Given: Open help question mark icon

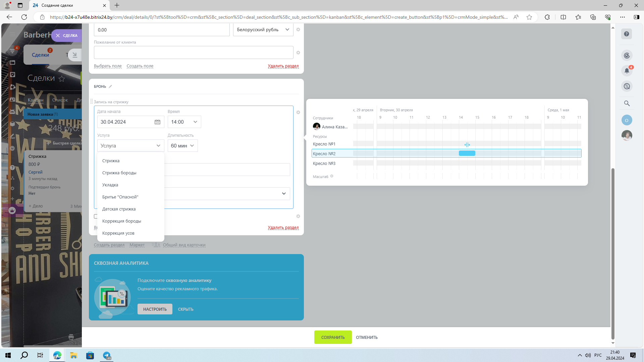Looking at the screenshot, I should pyautogui.click(x=627, y=34).
